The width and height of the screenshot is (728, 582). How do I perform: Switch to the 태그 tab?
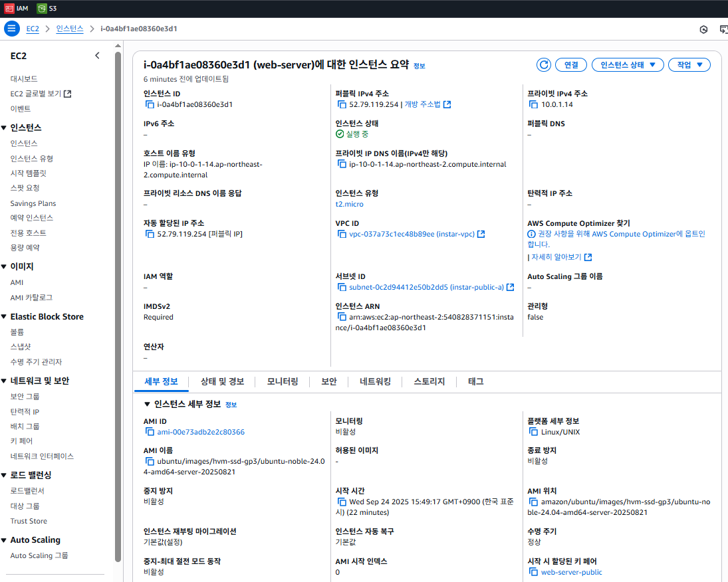[x=475, y=381]
